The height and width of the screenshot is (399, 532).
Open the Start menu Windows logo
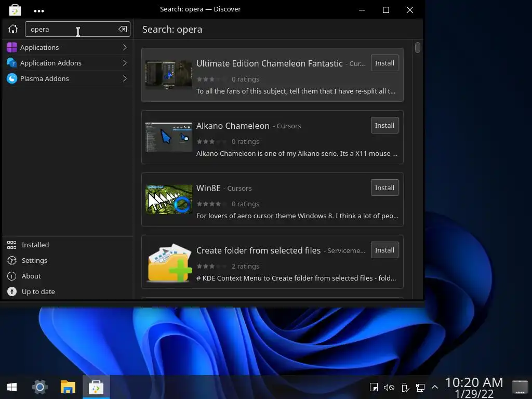[x=12, y=387]
